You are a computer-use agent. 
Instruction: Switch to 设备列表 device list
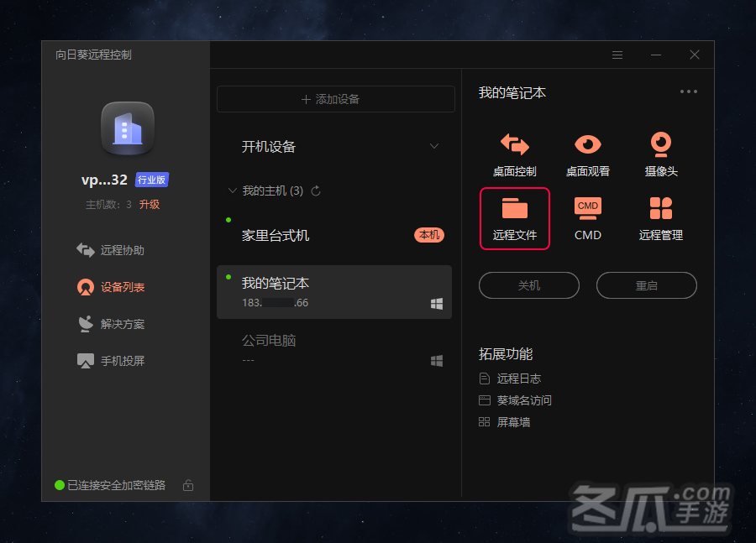point(111,287)
